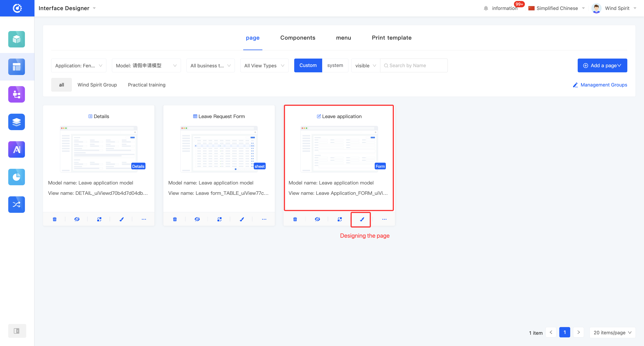This screenshot has width=644, height=346.
Task: Open the Print template tab
Action: click(391, 38)
